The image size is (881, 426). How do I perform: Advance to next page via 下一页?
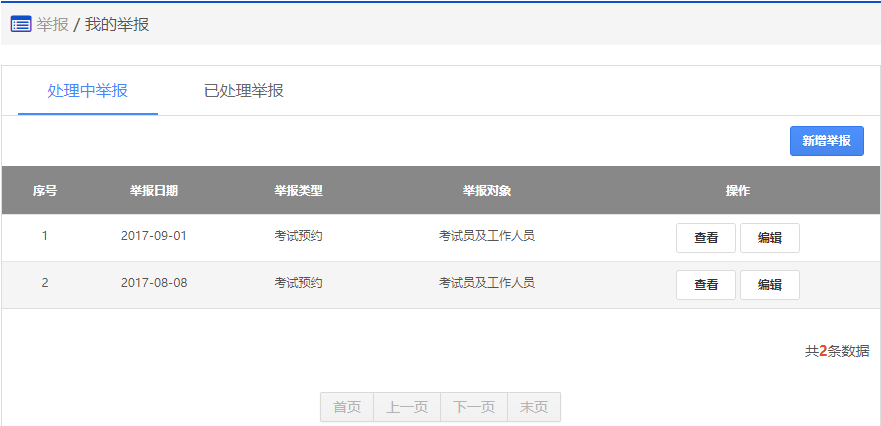pyautogui.click(x=474, y=407)
